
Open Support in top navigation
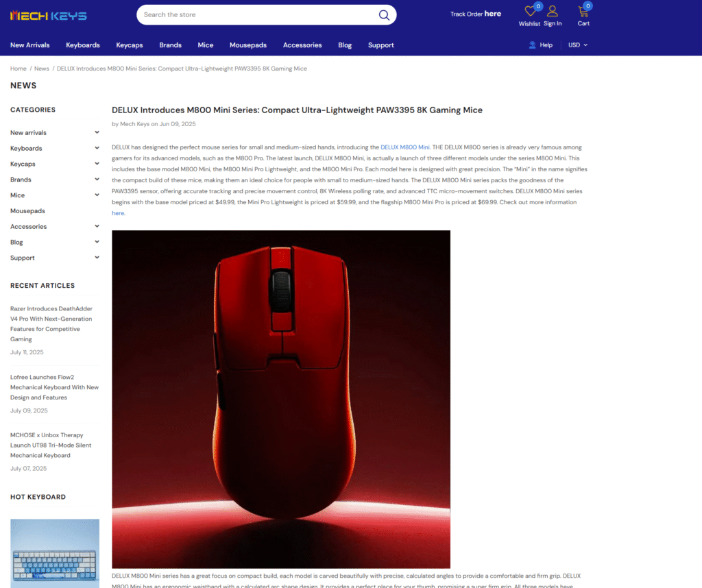(x=381, y=45)
